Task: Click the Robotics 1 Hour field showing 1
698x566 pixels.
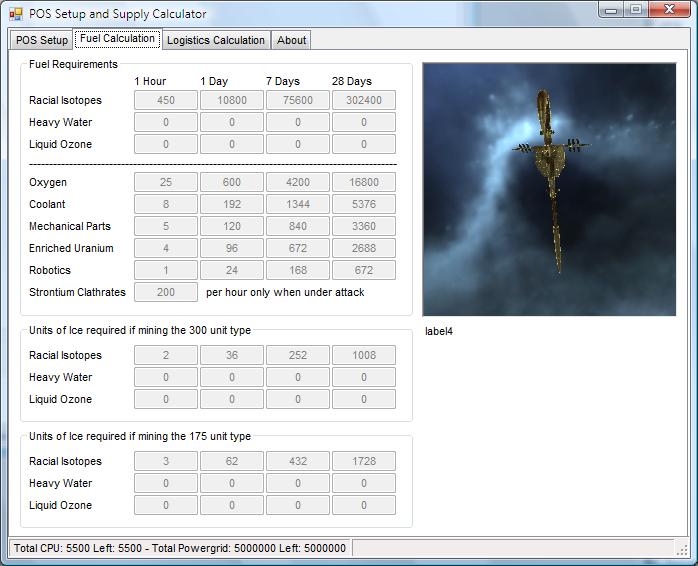Action: 166,270
